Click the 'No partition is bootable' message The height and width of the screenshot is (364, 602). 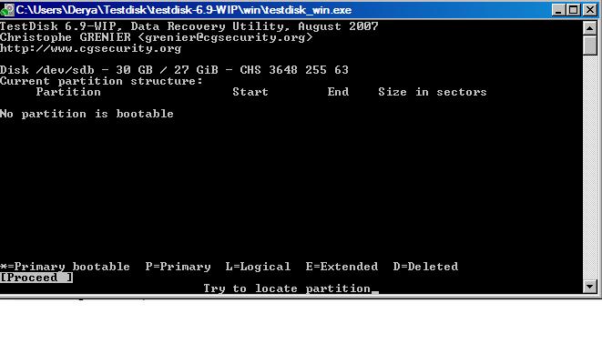click(87, 114)
